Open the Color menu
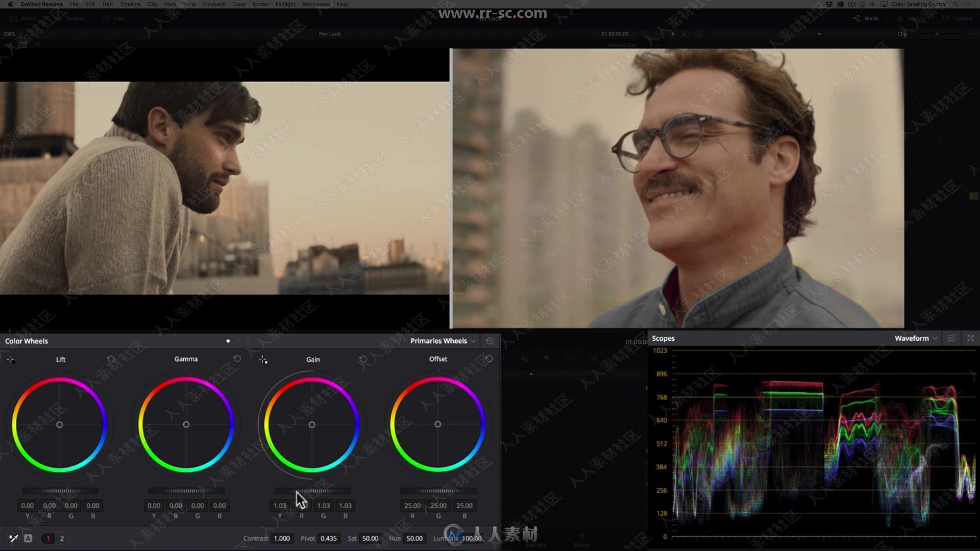980x551 pixels. coord(239,4)
